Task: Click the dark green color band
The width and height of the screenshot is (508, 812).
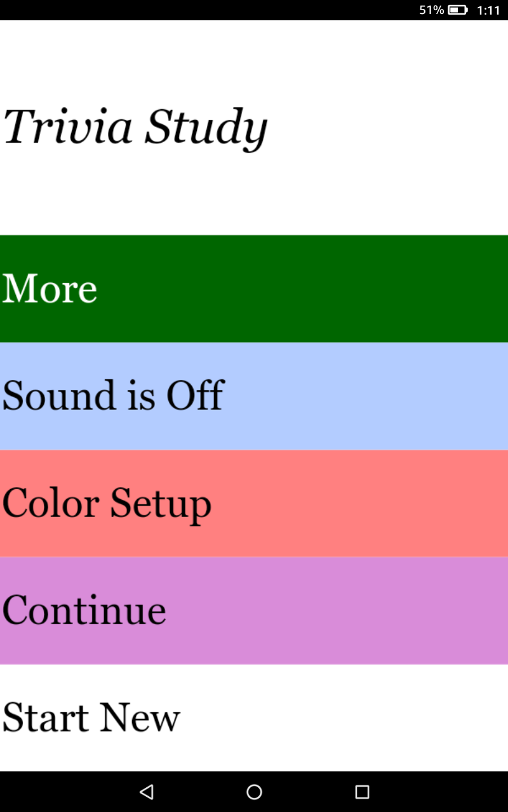Action: [317, 289]
